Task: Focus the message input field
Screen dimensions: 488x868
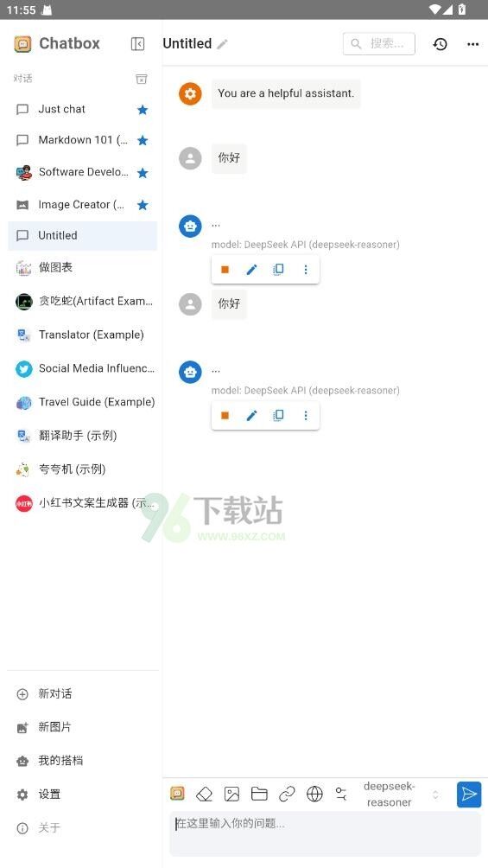Action: coord(325,834)
